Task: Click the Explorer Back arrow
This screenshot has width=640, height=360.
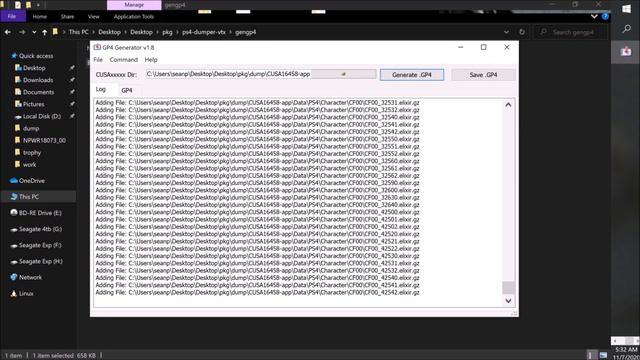Action: click(x=8, y=32)
